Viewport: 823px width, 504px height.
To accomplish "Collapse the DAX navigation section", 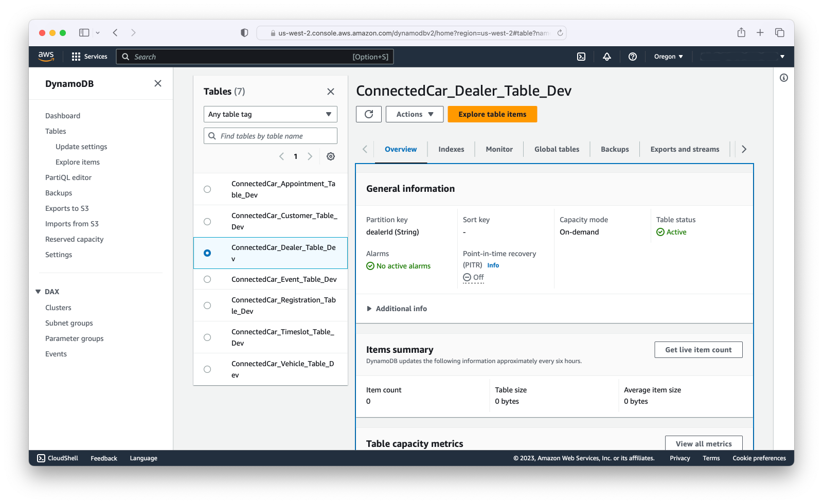I will point(38,292).
